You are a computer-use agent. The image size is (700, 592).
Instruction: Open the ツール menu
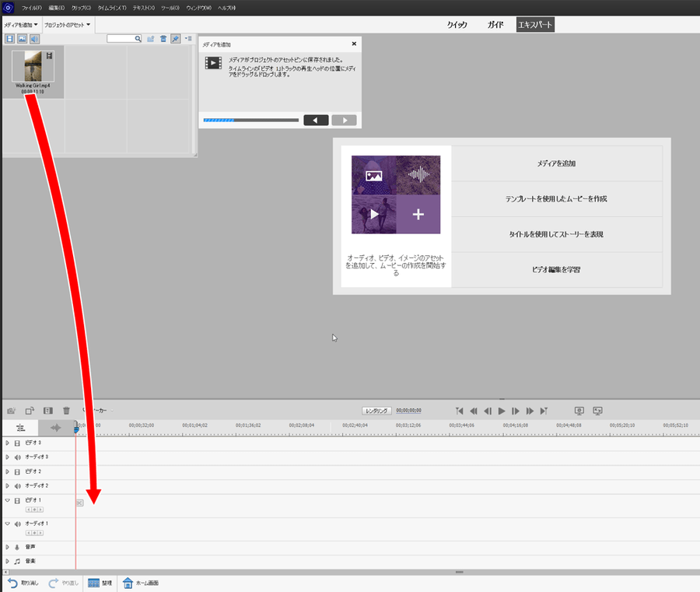pyautogui.click(x=170, y=8)
